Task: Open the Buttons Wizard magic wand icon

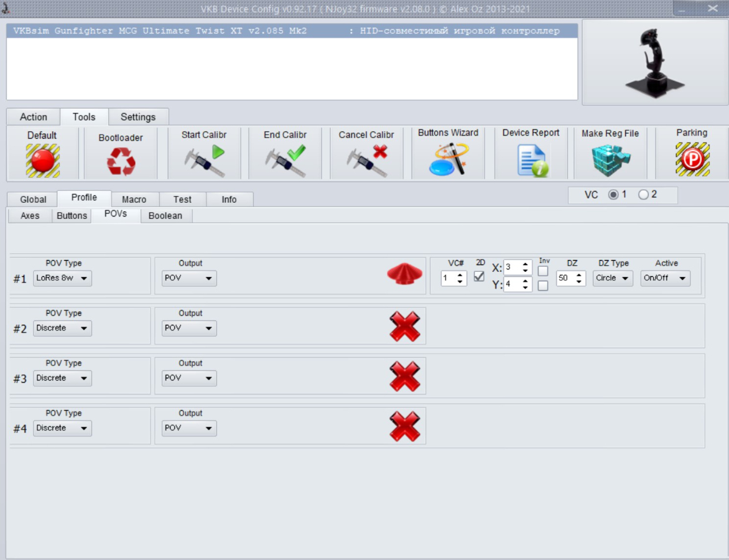Action: [x=448, y=159]
